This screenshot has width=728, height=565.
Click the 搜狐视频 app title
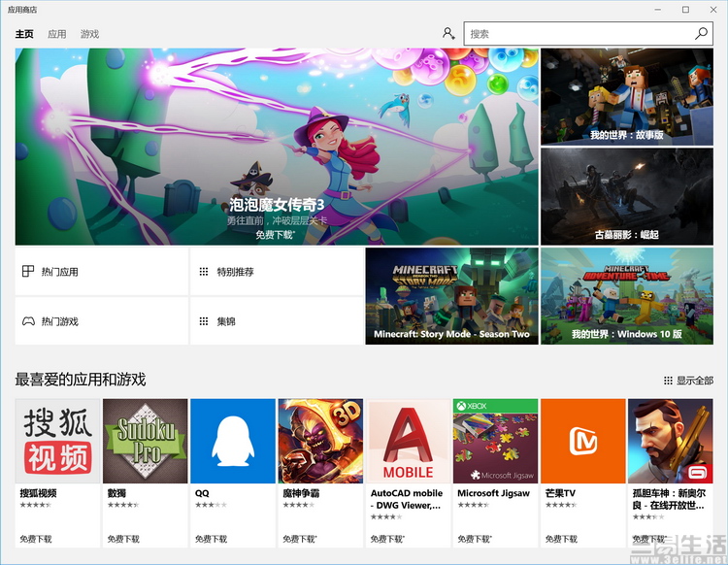tap(38, 493)
